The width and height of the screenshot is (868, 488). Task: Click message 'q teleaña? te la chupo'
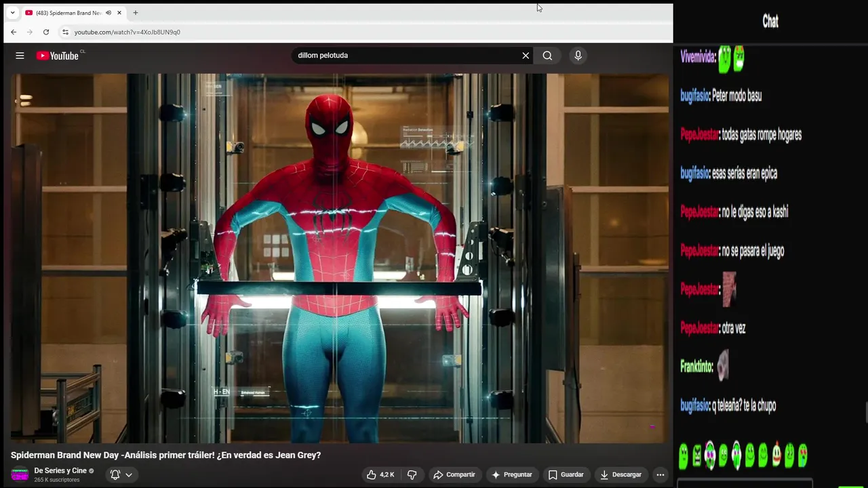click(x=744, y=406)
